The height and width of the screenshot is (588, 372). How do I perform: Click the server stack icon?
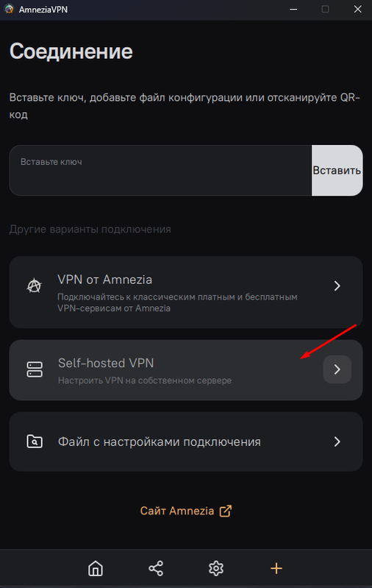35,369
